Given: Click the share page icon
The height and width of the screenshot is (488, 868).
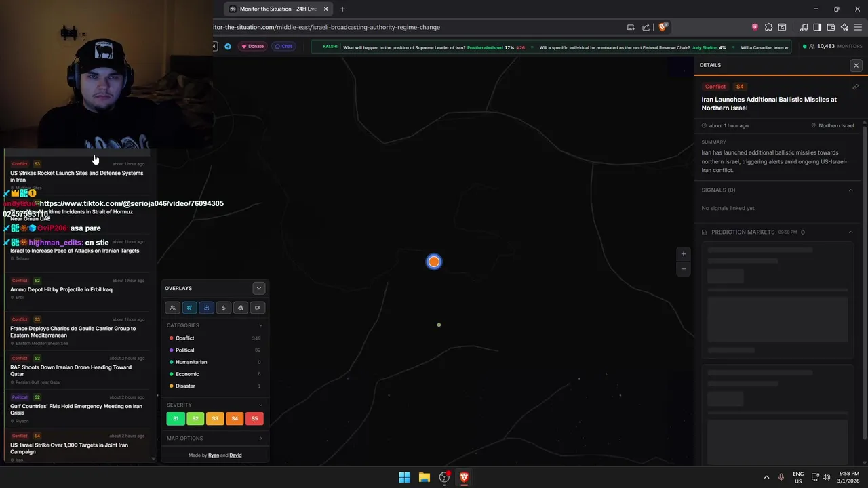Looking at the screenshot, I should [x=646, y=27].
